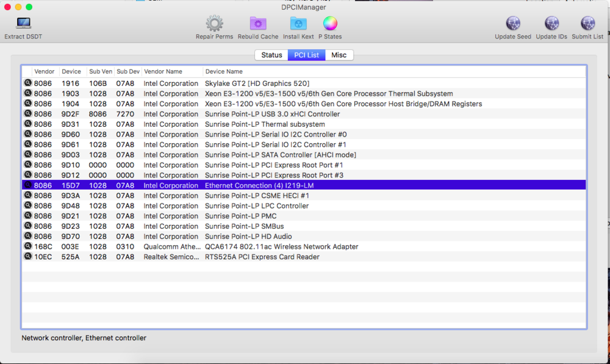The image size is (610, 364).
Task: Open the Install Kext tool
Action: (x=298, y=24)
